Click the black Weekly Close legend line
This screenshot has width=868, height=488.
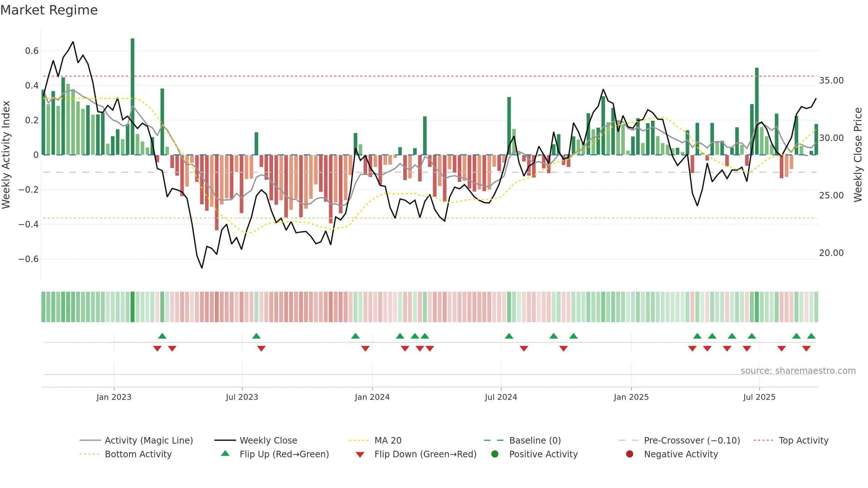tap(225, 440)
